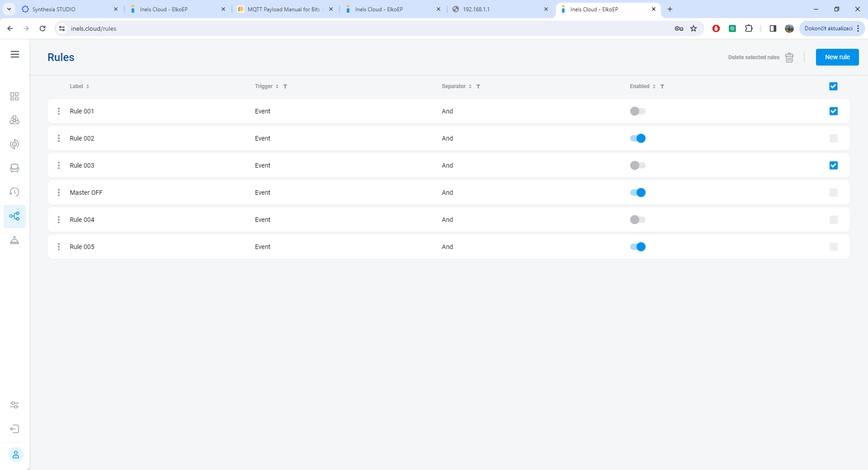Open the user profile avatar icon
Screen dimensions: 868x470
coord(15,455)
